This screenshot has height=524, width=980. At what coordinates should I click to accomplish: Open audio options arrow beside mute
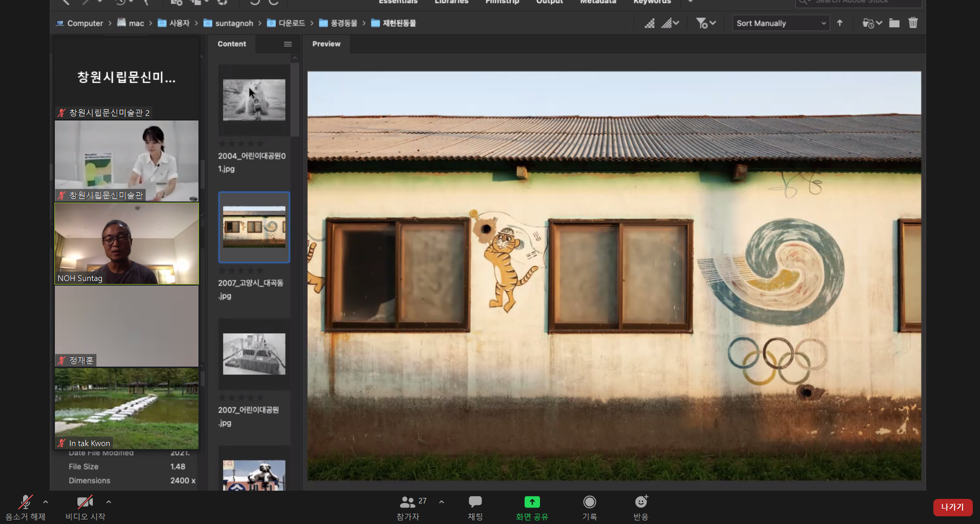(46, 502)
